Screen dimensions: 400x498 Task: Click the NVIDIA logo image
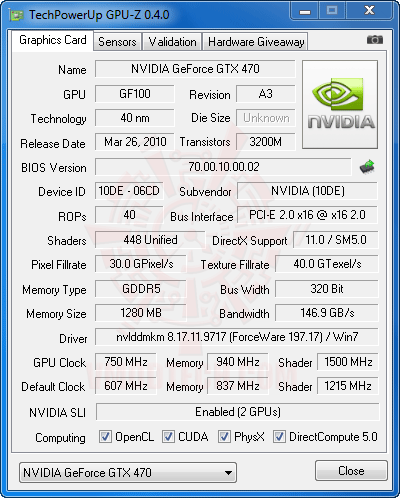[340, 104]
